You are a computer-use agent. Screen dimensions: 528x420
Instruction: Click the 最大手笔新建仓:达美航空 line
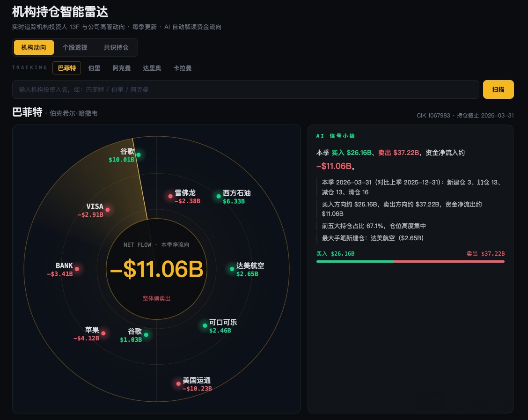pyautogui.click(x=373, y=238)
